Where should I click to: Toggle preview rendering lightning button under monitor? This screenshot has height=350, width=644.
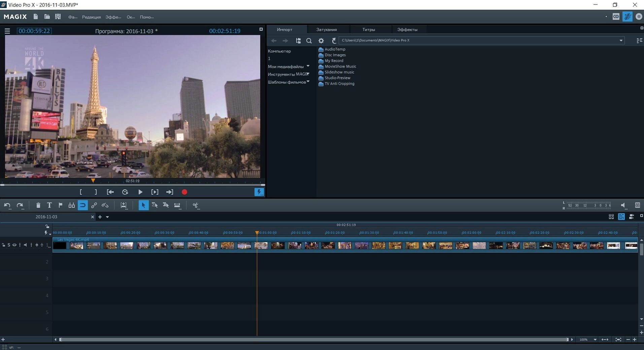pyautogui.click(x=259, y=192)
